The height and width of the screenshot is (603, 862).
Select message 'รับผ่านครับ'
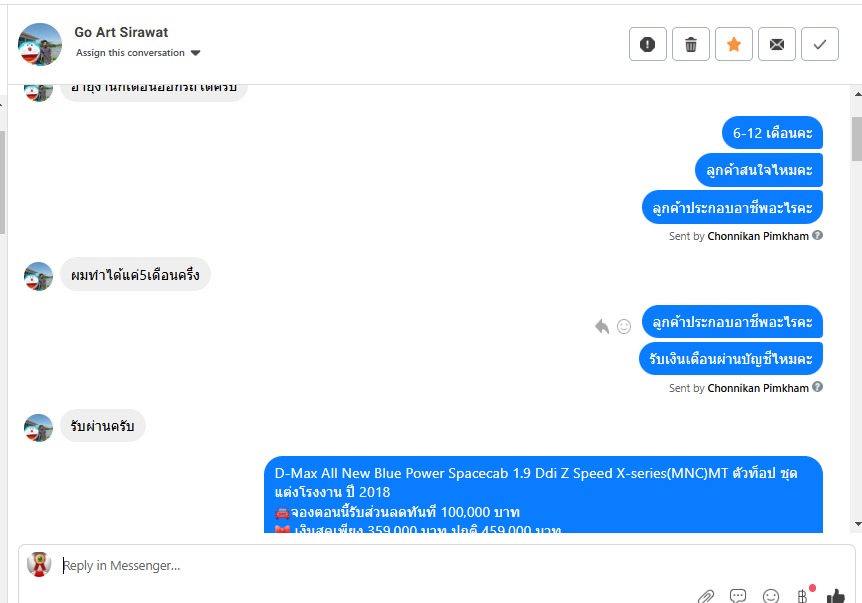pyautogui.click(x=102, y=425)
